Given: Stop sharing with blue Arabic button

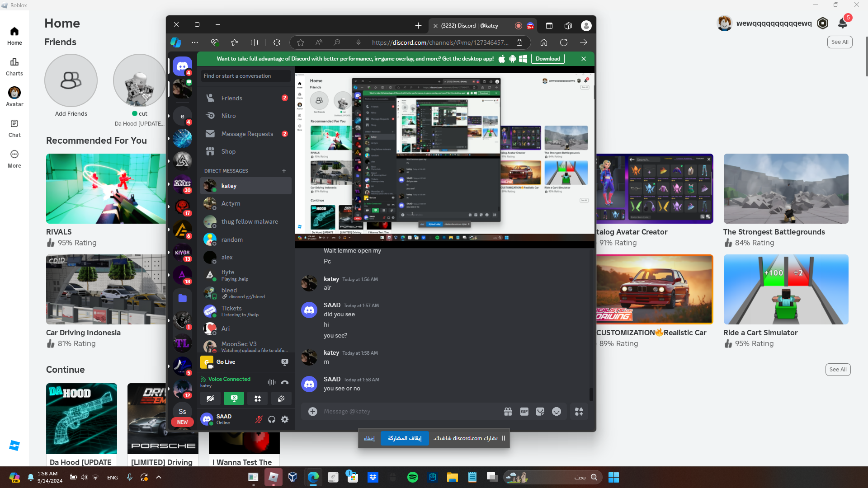Looking at the screenshot, I should pos(405,438).
